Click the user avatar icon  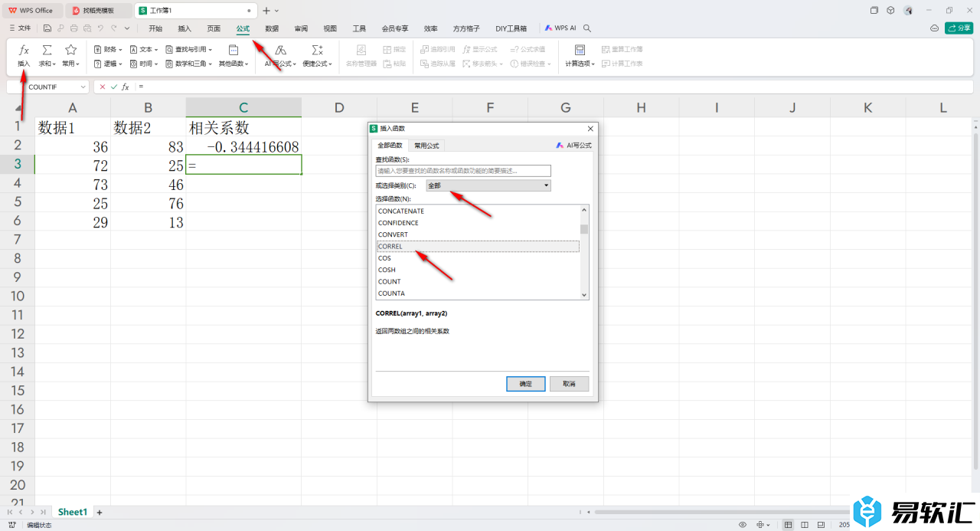909,11
